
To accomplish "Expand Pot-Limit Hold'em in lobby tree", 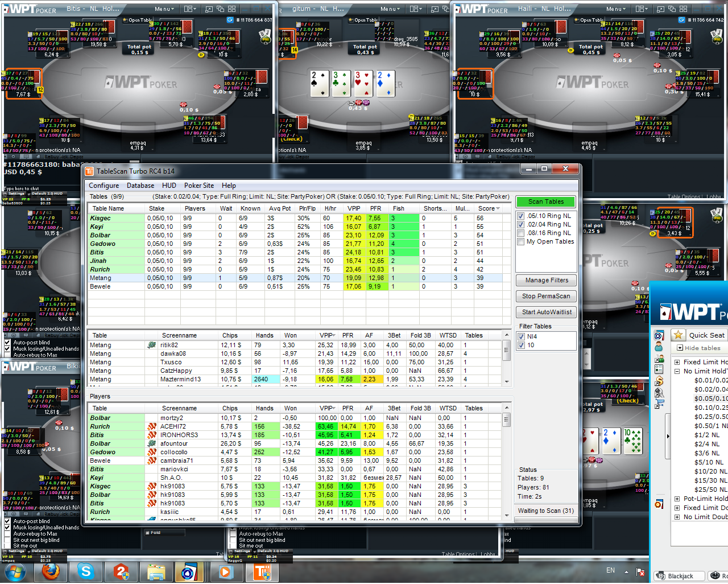I will coord(677,499).
